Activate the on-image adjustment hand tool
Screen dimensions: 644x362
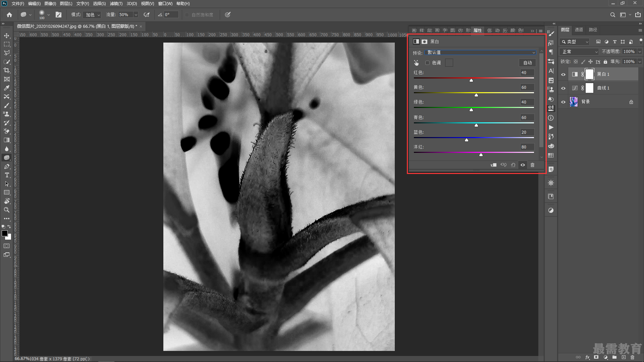[416, 63]
